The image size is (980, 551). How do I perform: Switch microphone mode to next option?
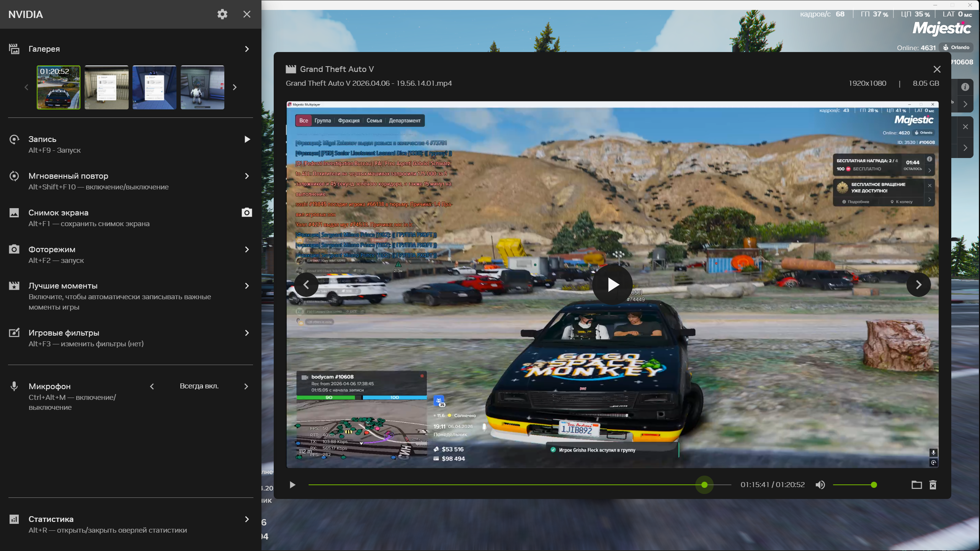[x=246, y=386]
